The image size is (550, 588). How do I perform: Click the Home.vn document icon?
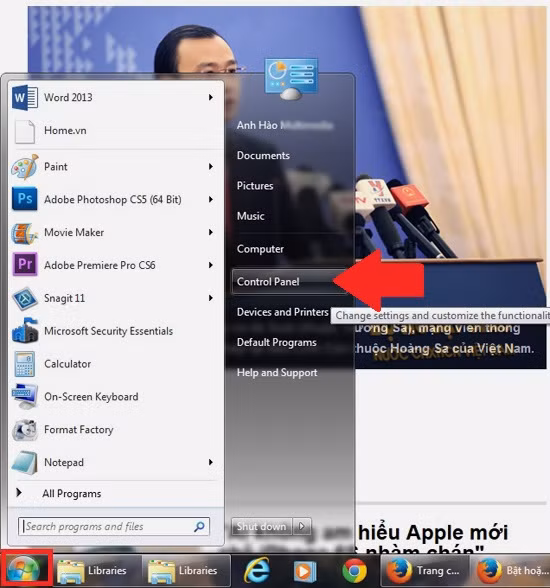[x=25, y=131]
